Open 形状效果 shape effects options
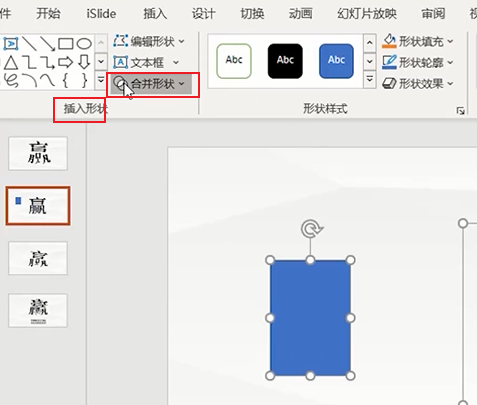The height and width of the screenshot is (405, 477). 417,83
